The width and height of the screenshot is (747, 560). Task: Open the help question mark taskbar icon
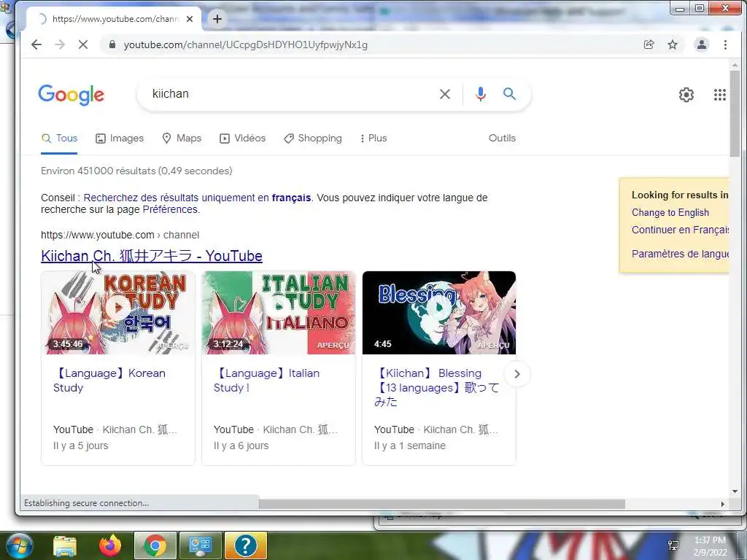click(x=245, y=545)
